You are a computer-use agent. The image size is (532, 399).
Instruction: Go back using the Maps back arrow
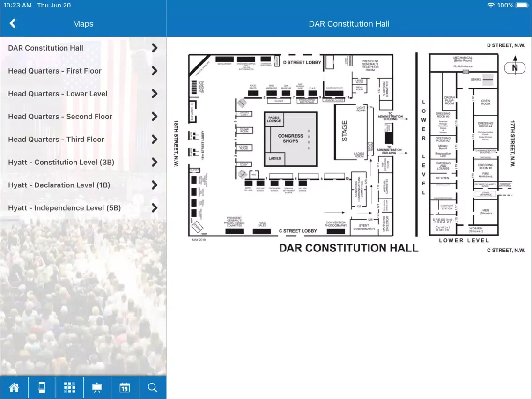click(13, 23)
